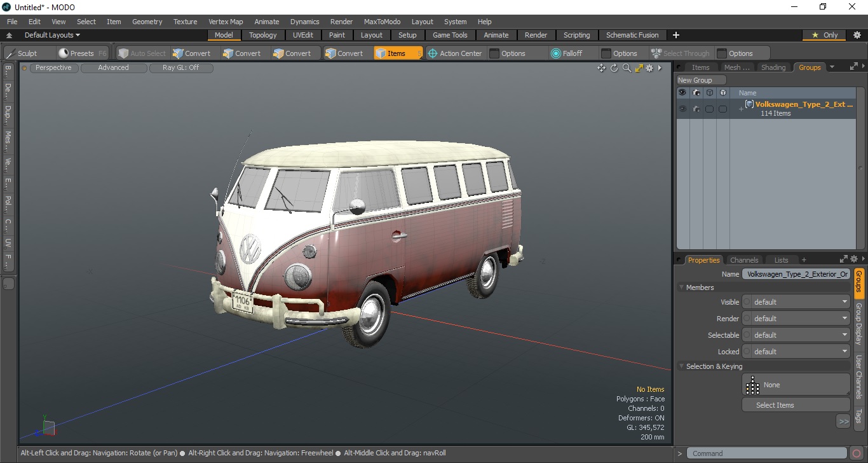Click the None keying dots icon
This screenshot has width=868, height=463.
point(753,385)
